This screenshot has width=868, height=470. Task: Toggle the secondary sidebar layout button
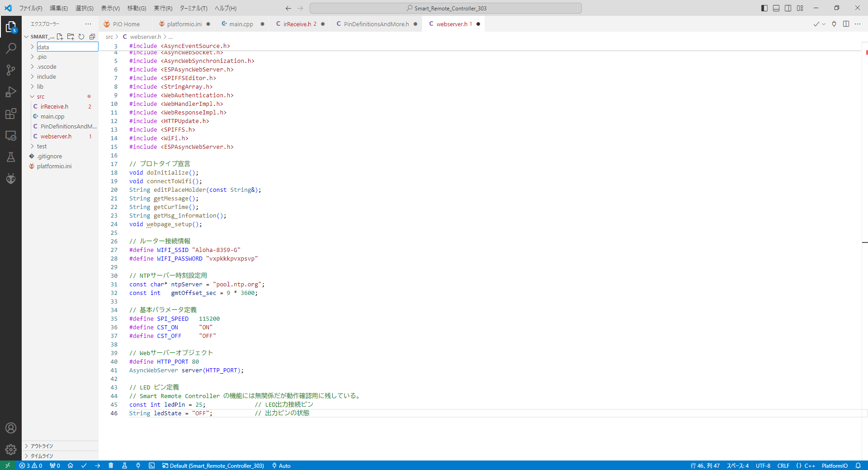[x=788, y=8]
